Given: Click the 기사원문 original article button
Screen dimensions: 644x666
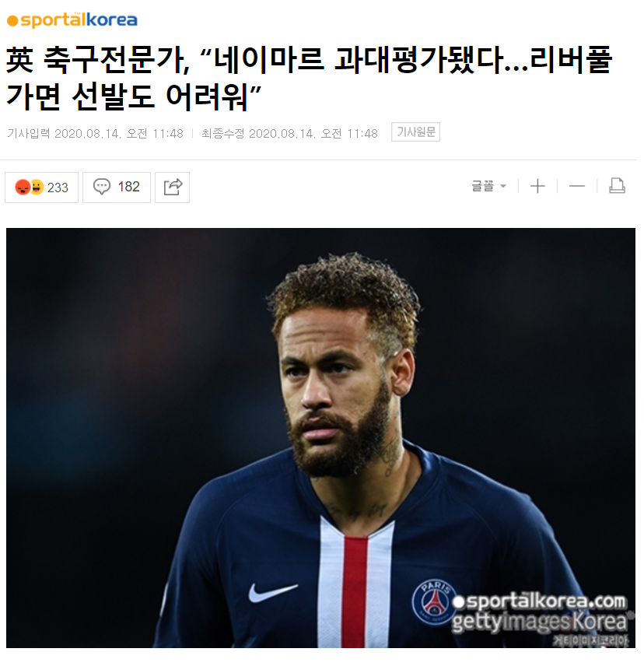Looking at the screenshot, I should [415, 132].
